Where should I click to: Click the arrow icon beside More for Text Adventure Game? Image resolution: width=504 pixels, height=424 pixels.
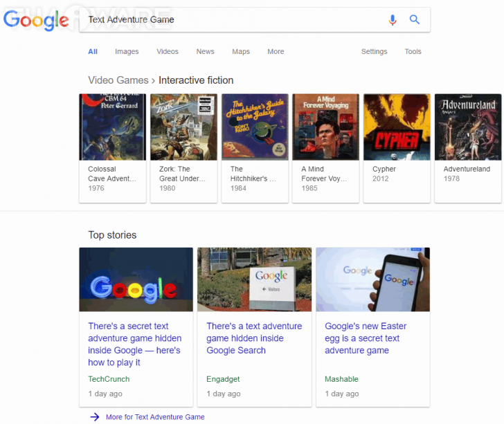95,417
